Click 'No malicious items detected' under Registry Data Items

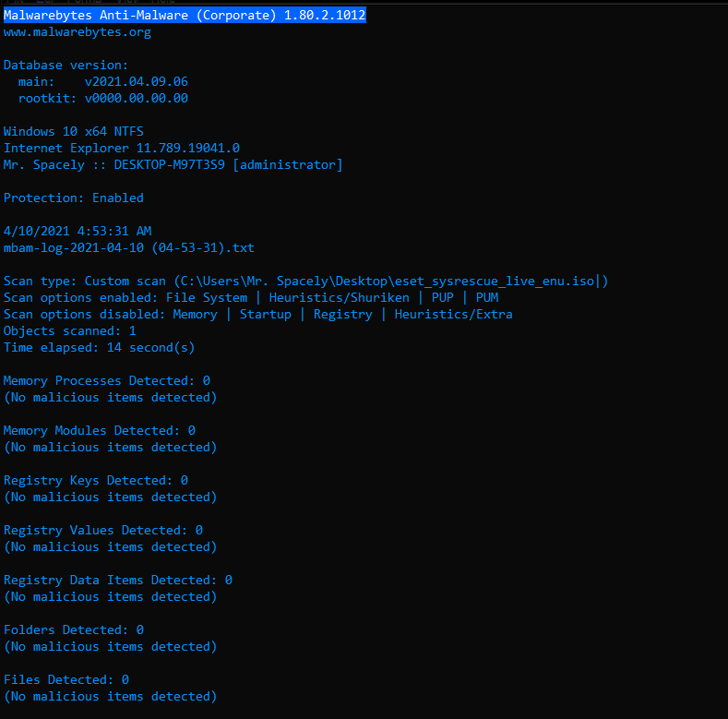click(x=111, y=597)
